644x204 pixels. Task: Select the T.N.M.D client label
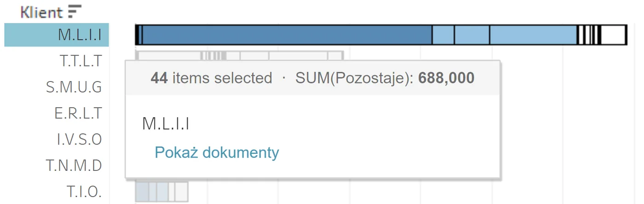click(x=74, y=165)
